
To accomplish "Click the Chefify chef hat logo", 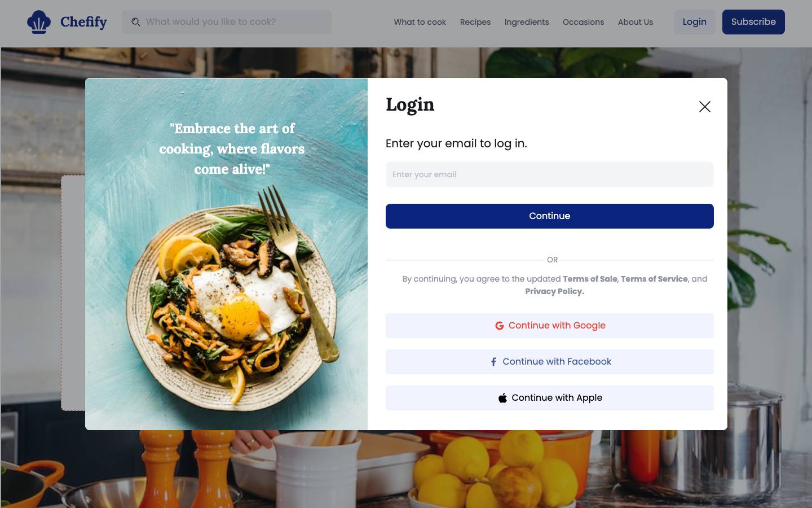I will [x=39, y=22].
